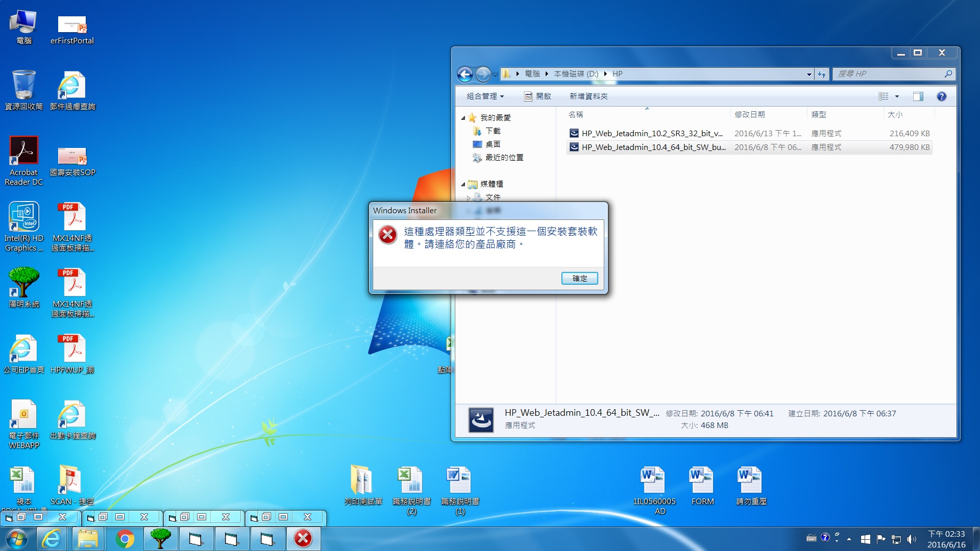Select HP_Web_Jetadmin_10.2_SR3_32_bit file
The height and width of the screenshot is (551, 980).
[749, 134]
